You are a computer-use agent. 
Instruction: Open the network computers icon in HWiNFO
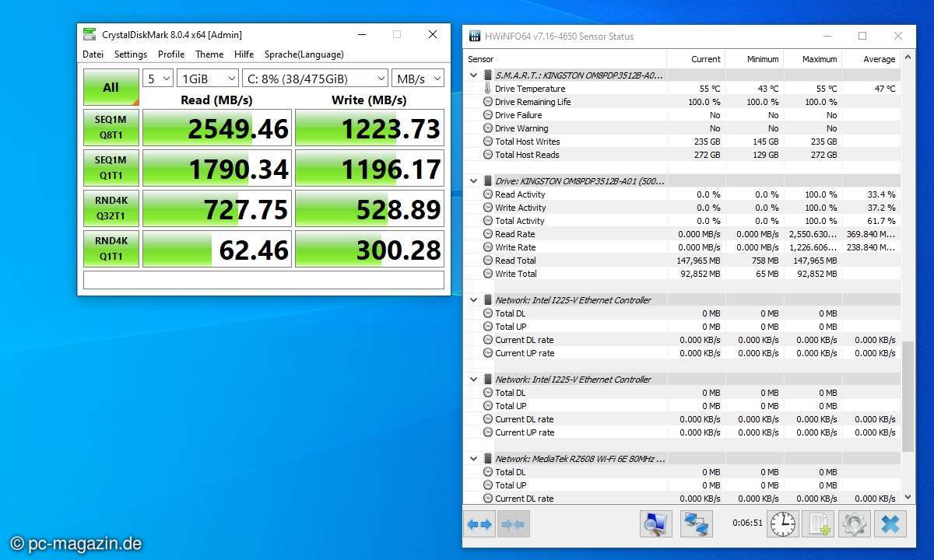[x=697, y=524]
